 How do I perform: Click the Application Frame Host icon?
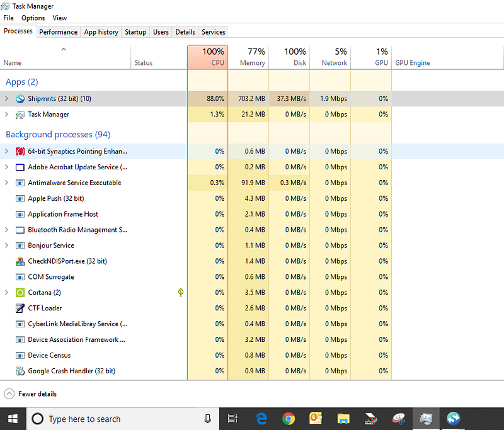coord(20,214)
